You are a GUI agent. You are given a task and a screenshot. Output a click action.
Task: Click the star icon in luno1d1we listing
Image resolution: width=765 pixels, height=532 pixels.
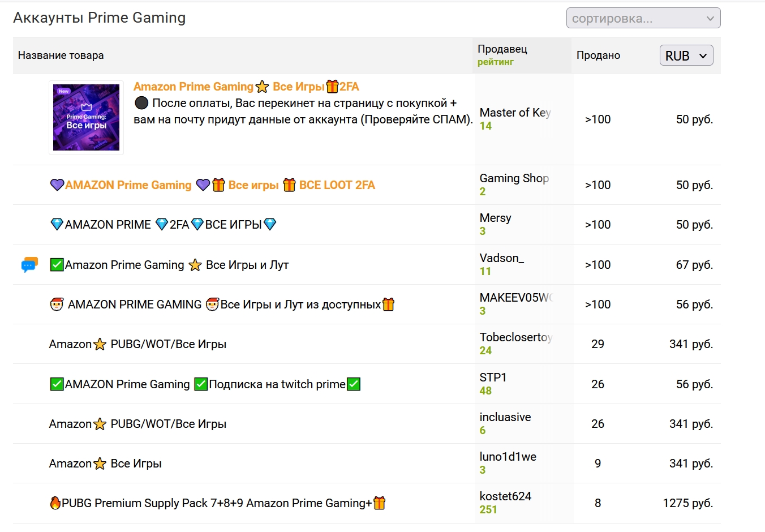(100, 464)
